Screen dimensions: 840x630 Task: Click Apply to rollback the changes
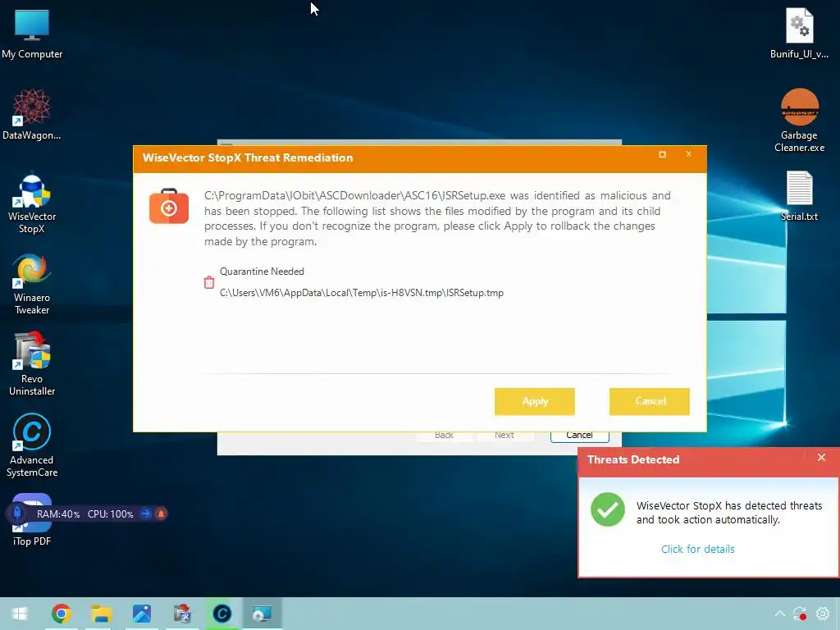point(534,401)
